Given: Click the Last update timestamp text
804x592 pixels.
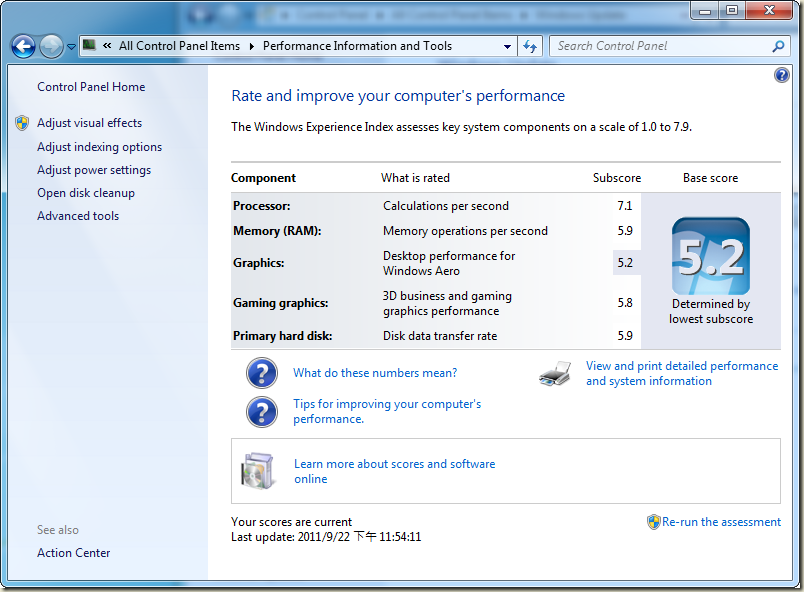Looking at the screenshot, I should (x=326, y=537).
